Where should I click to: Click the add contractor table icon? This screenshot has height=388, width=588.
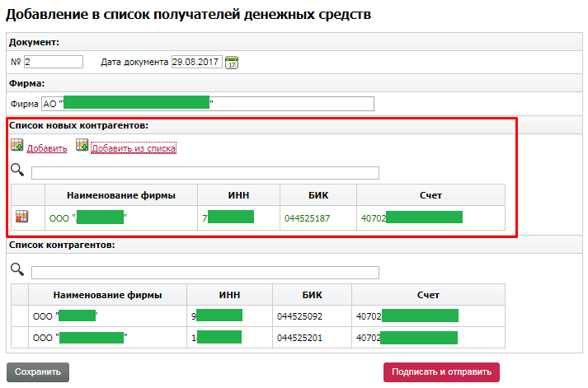click(16, 146)
